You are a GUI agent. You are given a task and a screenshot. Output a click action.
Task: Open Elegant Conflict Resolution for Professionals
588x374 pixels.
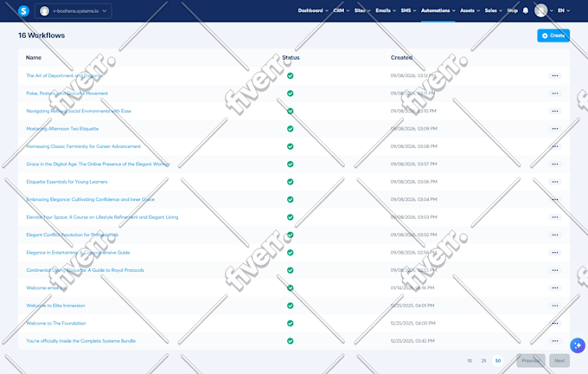[73, 235]
